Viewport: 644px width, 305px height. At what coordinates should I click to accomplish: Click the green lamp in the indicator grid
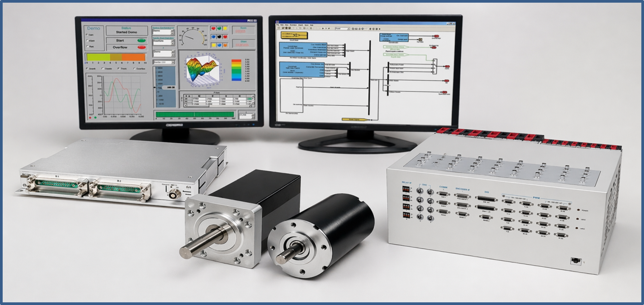(219, 28)
